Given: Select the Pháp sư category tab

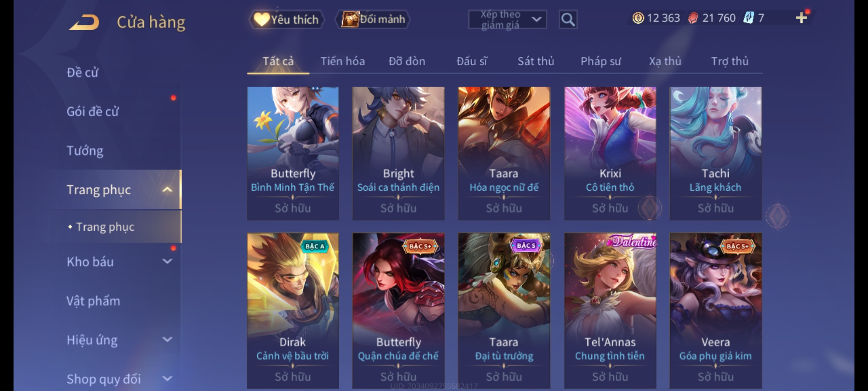Looking at the screenshot, I should click(601, 61).
